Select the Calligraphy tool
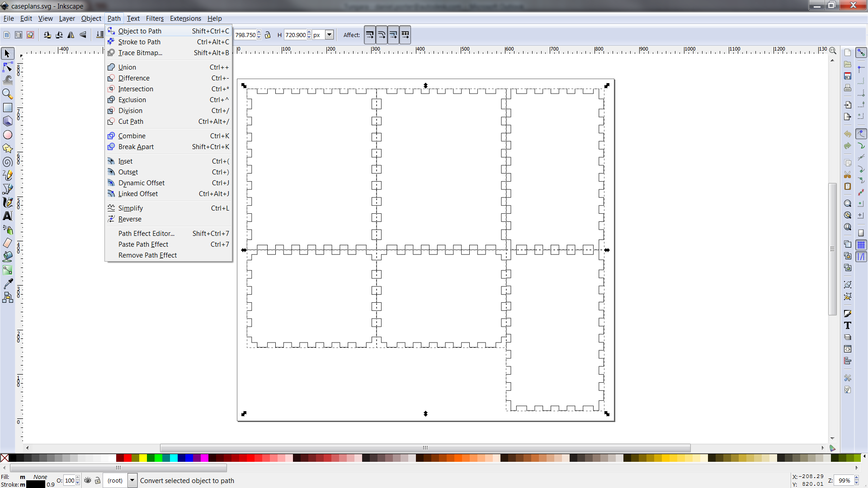The height and width of the screenshot is (488, 868). [x=7, y=202]
